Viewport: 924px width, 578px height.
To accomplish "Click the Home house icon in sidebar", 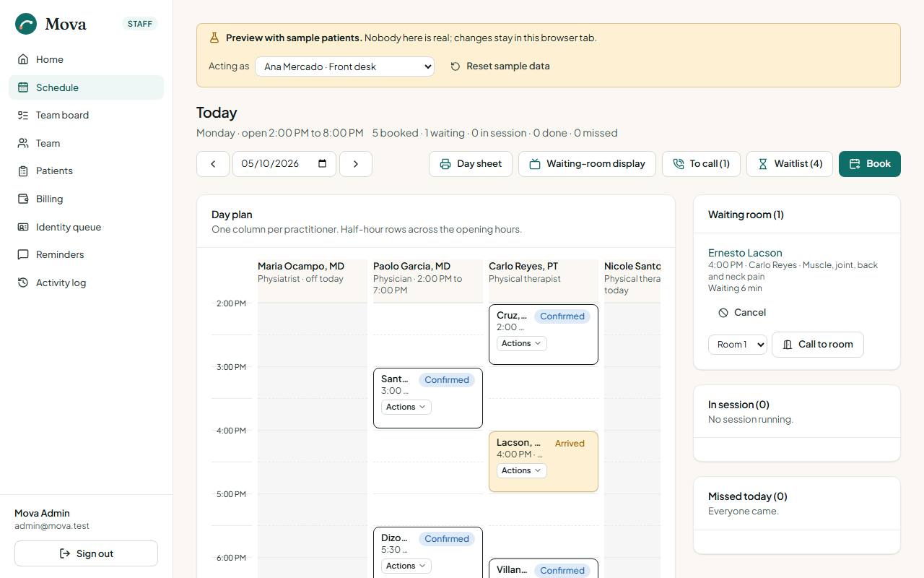I will pyautogui.click(x=23, y=59).
